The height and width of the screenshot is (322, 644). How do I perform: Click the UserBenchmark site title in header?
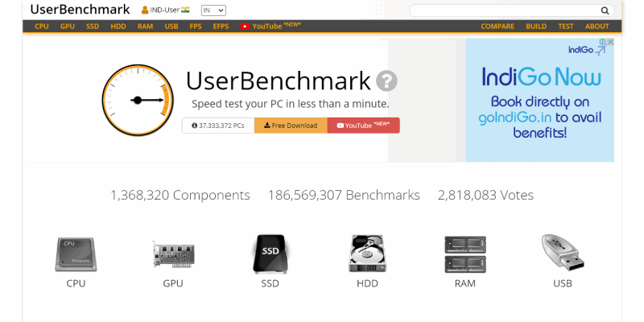tap(80, 10)
